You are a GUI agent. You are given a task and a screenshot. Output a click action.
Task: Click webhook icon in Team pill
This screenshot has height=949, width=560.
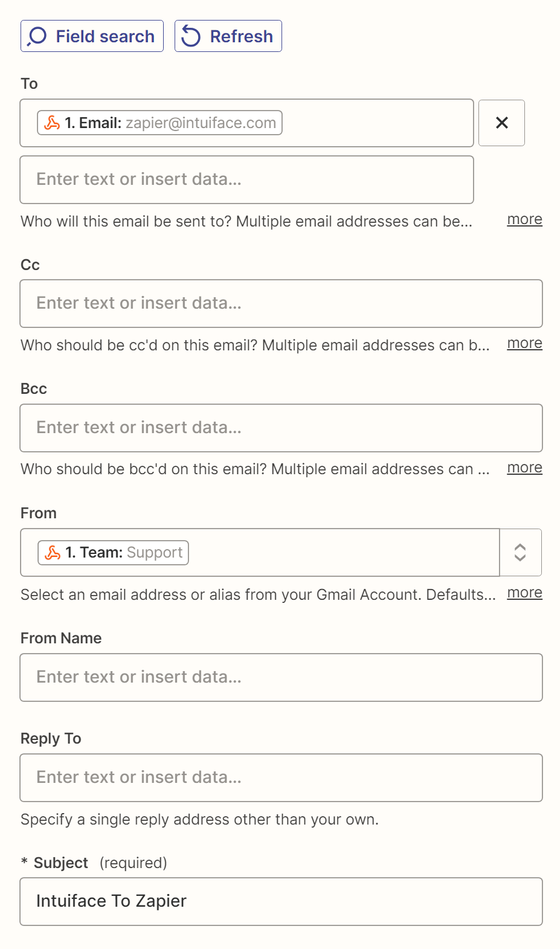53,553
